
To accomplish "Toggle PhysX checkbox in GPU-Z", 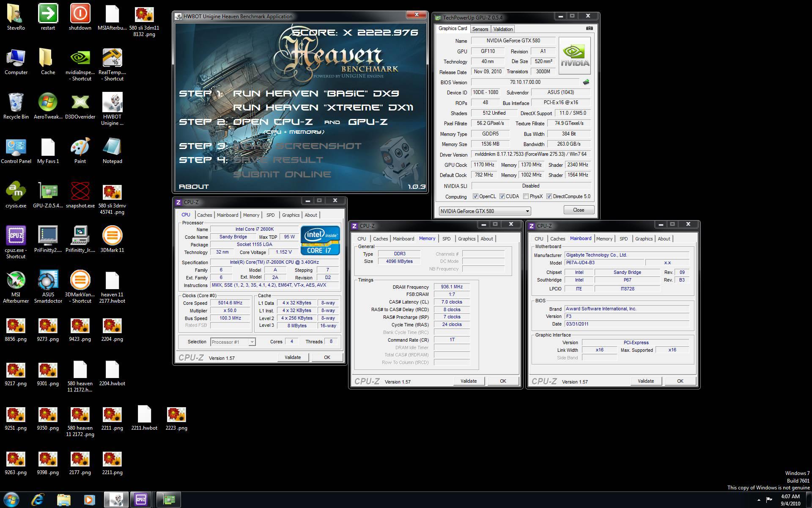I will coord(526,196).
